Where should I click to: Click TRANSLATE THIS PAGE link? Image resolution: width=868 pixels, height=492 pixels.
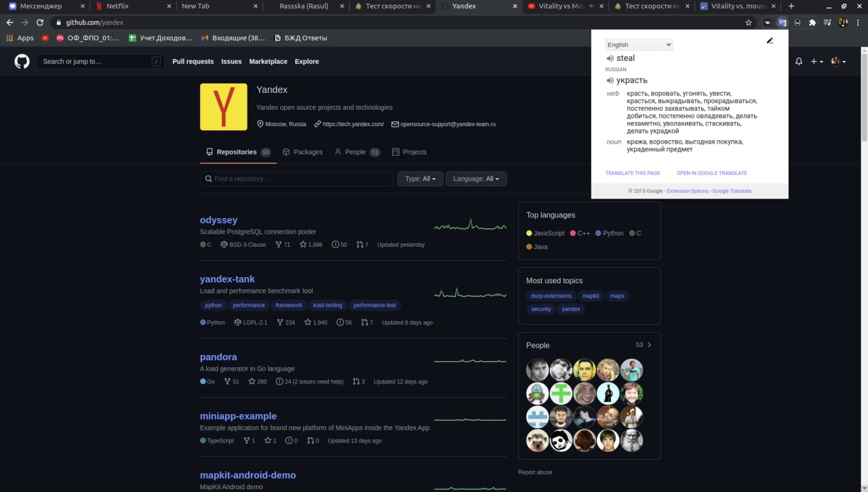pyautogui.click(x=633, y=173)
